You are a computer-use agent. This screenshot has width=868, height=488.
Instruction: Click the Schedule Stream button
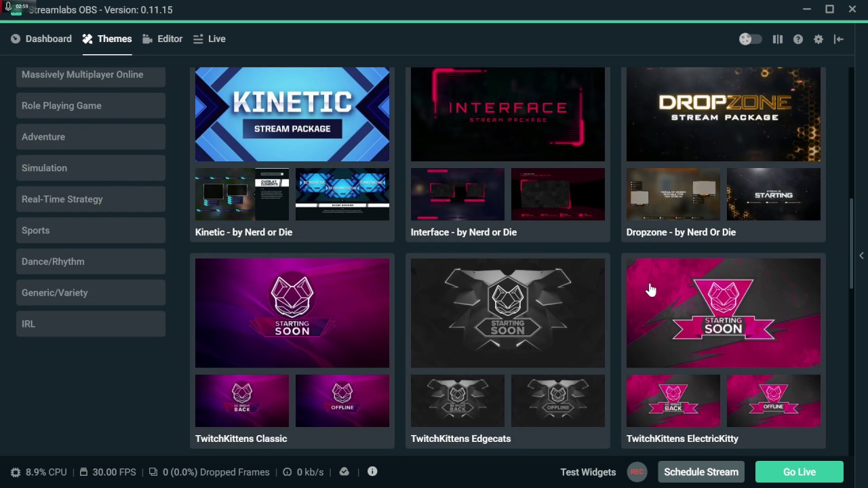(701, 472)
